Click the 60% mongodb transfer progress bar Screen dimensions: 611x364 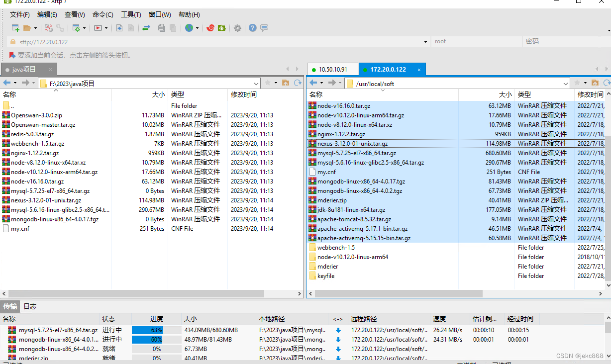(x=156, y=340)
